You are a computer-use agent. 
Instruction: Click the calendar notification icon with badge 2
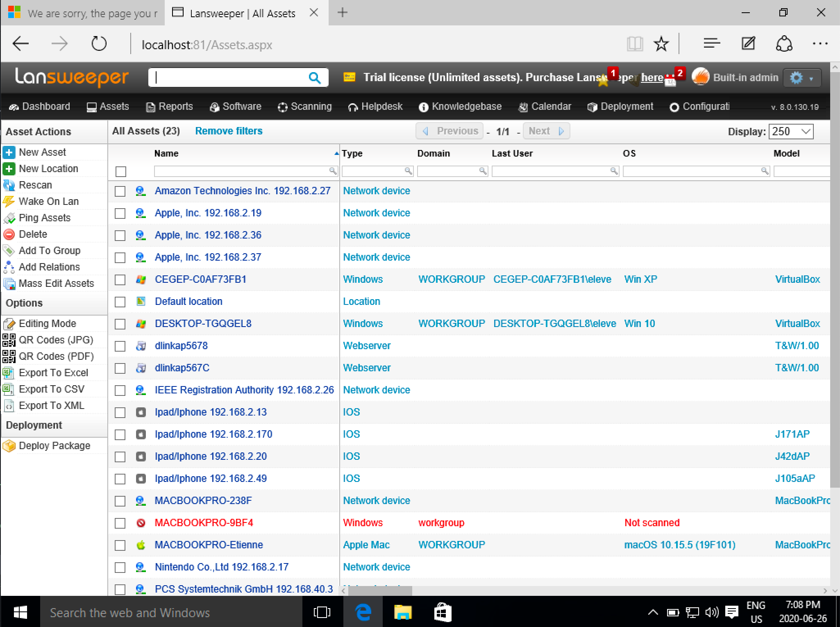670,80
